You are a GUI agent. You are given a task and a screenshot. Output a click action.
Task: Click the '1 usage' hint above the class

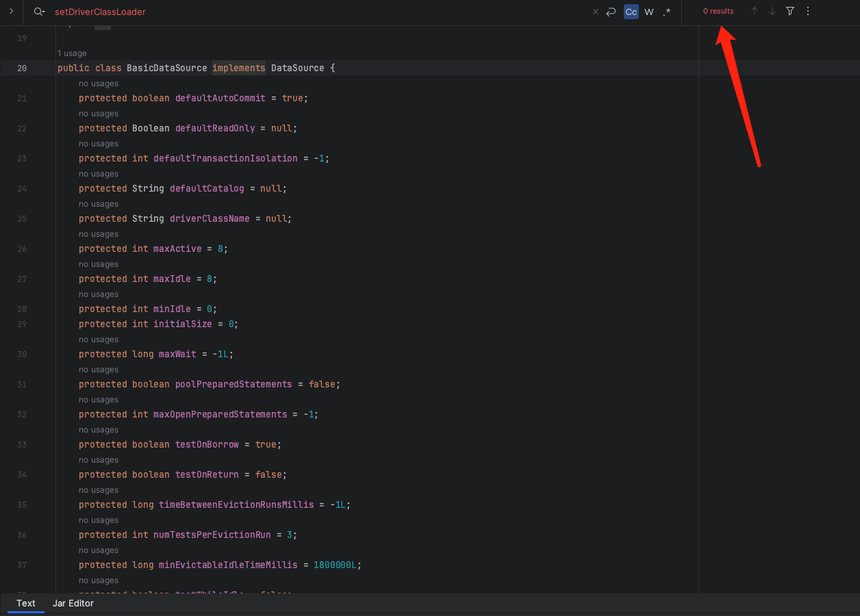(72, 53)
